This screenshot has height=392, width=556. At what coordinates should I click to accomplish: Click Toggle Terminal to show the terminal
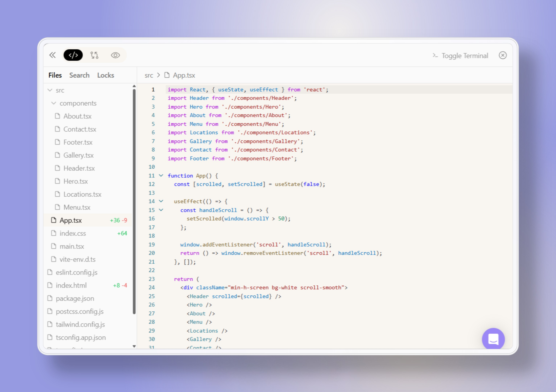(465, 56)
